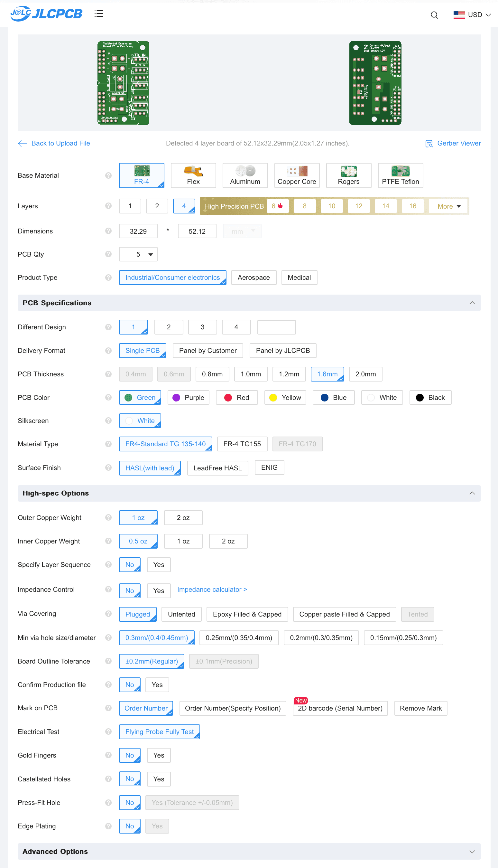Collapse the High-spec Options section
498x868 pixels.
tap(472, 493)
